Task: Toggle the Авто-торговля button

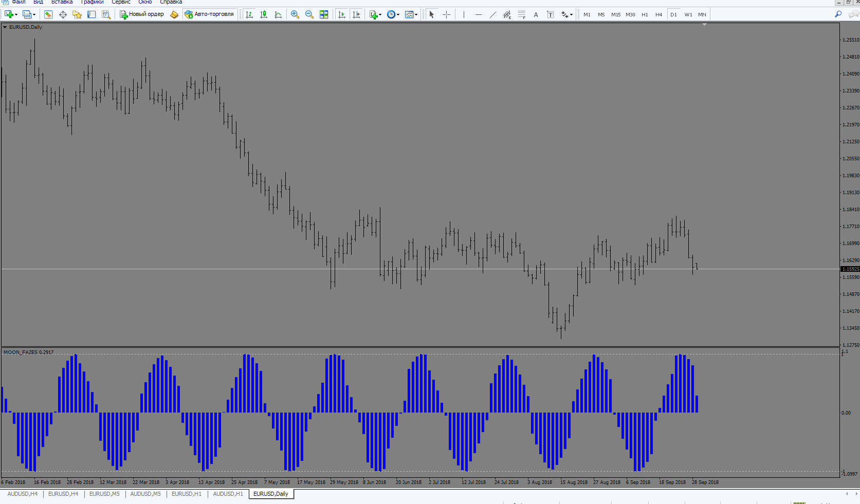Action: 209,14
